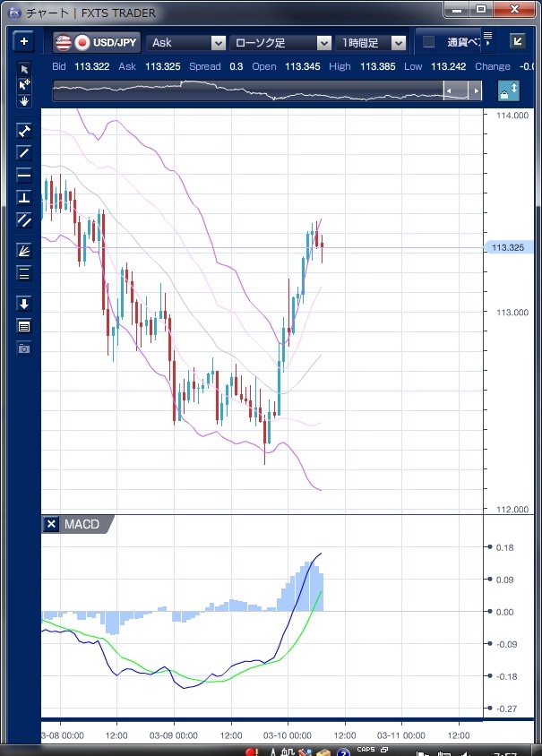This screenshot has width=542, height=756.
Task: Select the parallel channel lines tool
Action: click(x=24, y=219)
